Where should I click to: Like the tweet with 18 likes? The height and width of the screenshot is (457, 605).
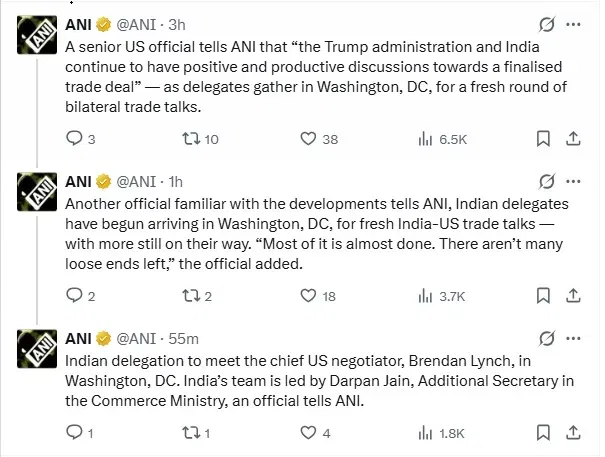point(308,296)
